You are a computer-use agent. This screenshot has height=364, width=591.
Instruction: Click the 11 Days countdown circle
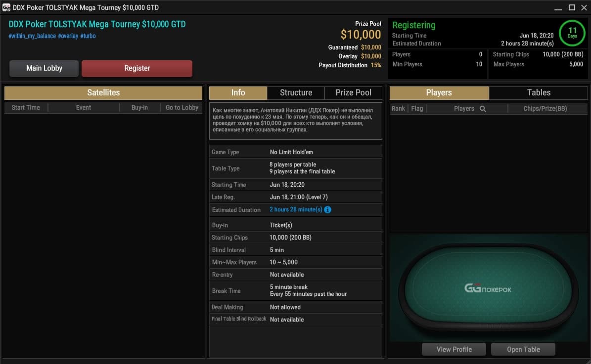pyautogui.click(x=572, y=33)
